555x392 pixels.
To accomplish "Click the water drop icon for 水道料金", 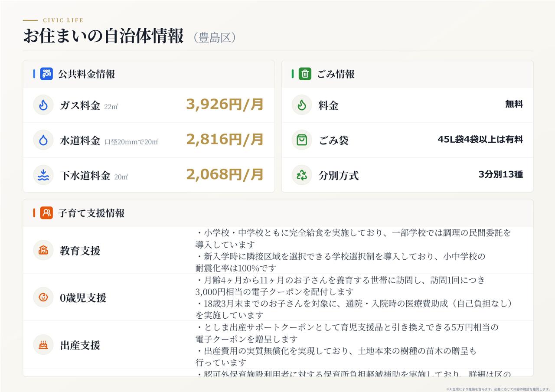I will 43,140.
